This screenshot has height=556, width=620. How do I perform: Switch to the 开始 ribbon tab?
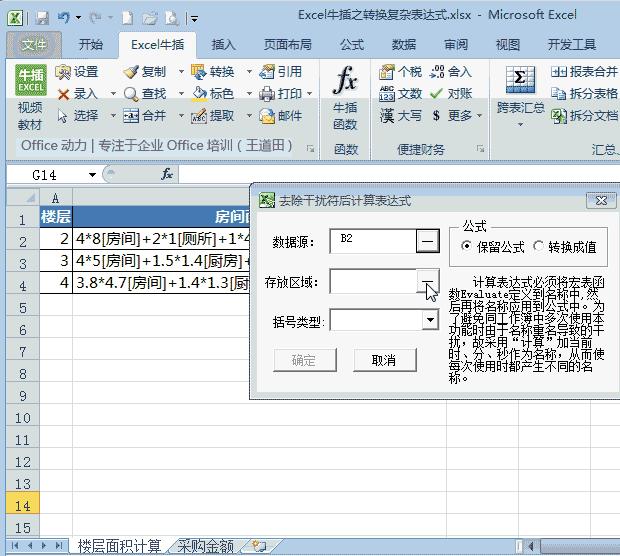pyautogui.click(x=91, y=45)
